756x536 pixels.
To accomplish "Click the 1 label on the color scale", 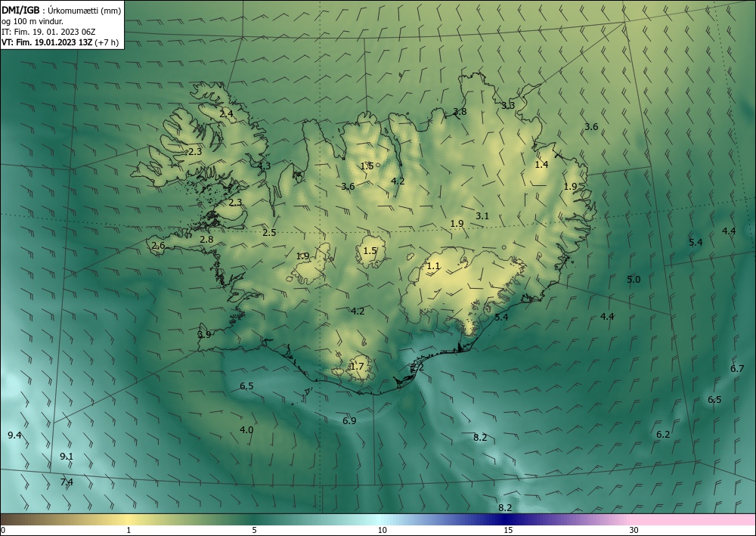I will tap(129, 531).
